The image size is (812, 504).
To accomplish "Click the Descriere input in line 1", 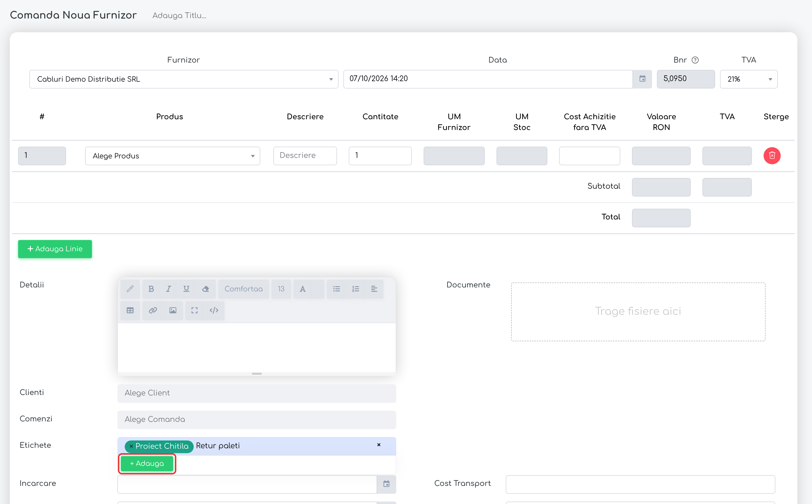I will (305, 156).
